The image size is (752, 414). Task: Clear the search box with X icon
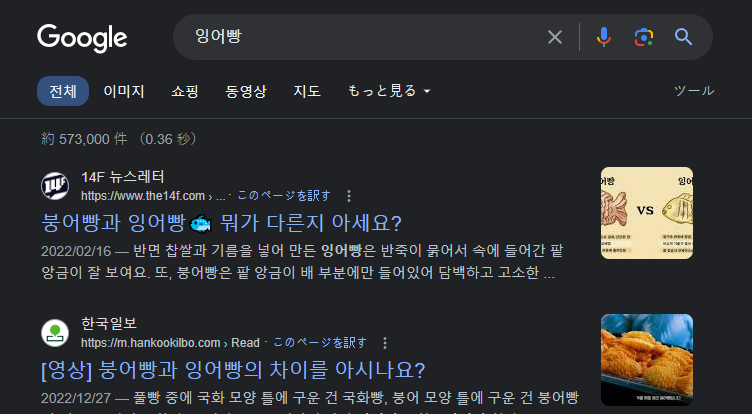pos(555,37)
